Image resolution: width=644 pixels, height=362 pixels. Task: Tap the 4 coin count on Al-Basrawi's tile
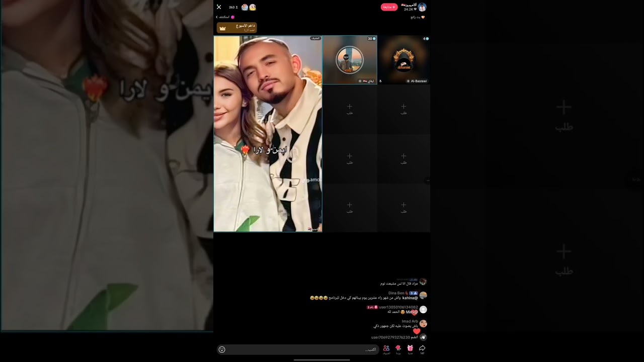(426, 39)
